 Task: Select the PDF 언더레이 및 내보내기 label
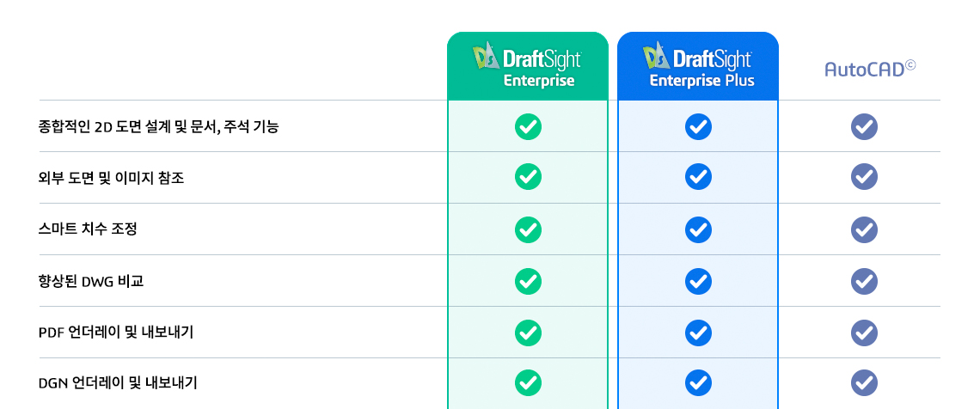(x=116, y=333)
